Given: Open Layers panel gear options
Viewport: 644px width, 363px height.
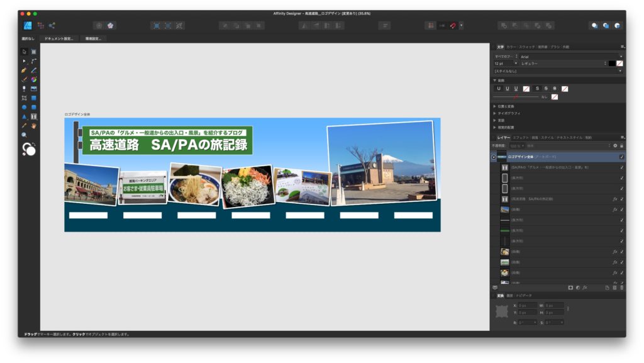Looking at the screenshot, I should [615, 146].
